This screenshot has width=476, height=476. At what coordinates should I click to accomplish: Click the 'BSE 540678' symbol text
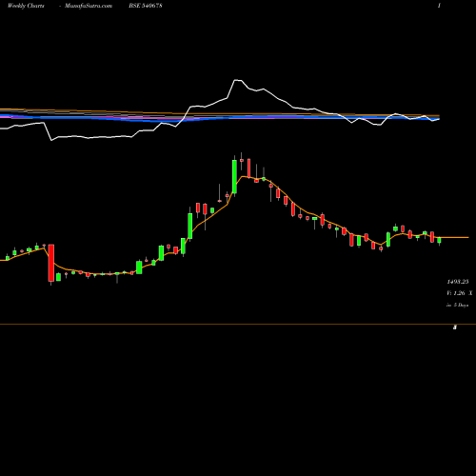tap(146, 6)
